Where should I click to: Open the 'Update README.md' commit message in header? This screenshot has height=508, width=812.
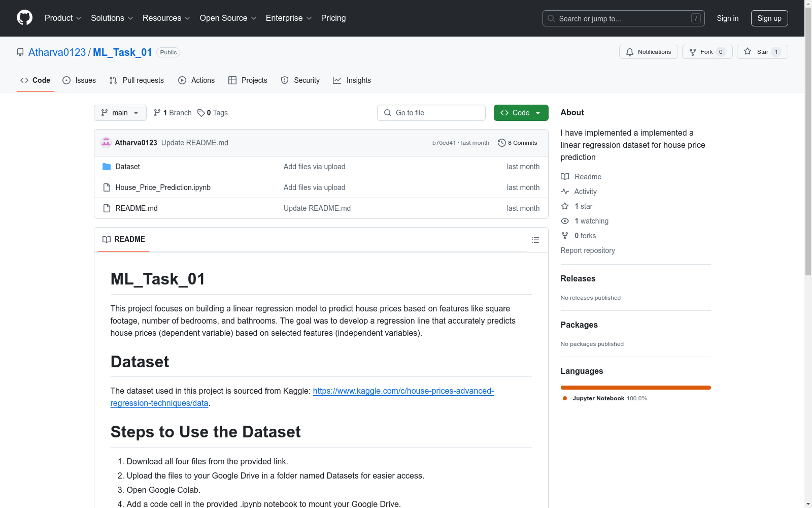(195, 143)
